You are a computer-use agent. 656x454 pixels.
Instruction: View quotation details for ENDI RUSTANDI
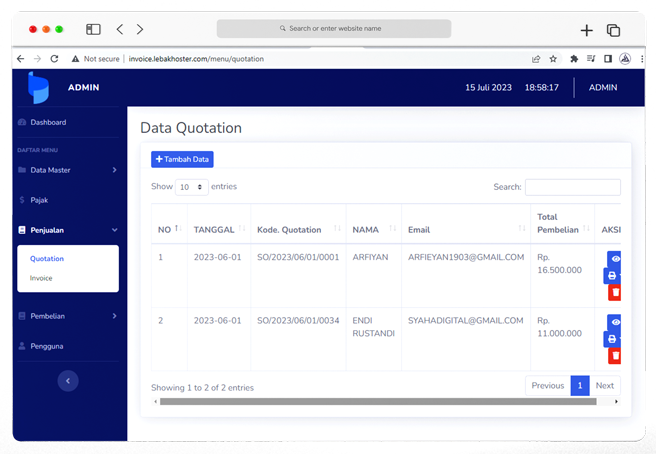tap(615, 322)
